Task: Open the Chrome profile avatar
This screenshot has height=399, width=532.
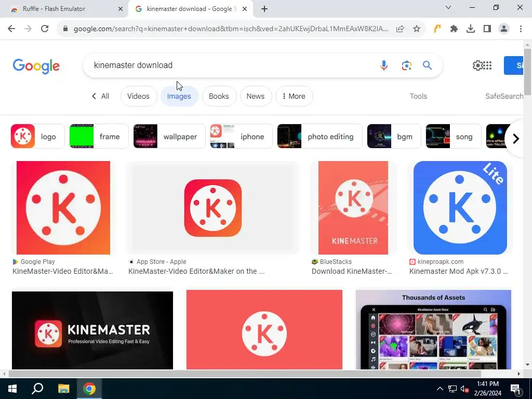Action: pyautogui.click(x=504, y=29)
